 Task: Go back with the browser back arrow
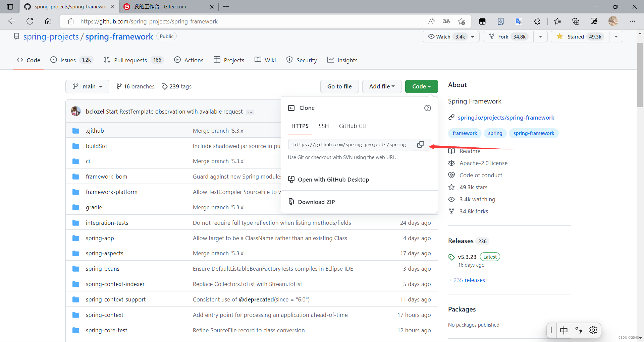(x=12, y=21)
